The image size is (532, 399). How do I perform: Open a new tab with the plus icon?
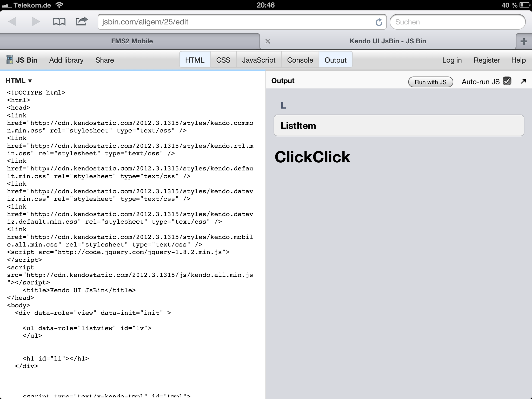[524, 41]
